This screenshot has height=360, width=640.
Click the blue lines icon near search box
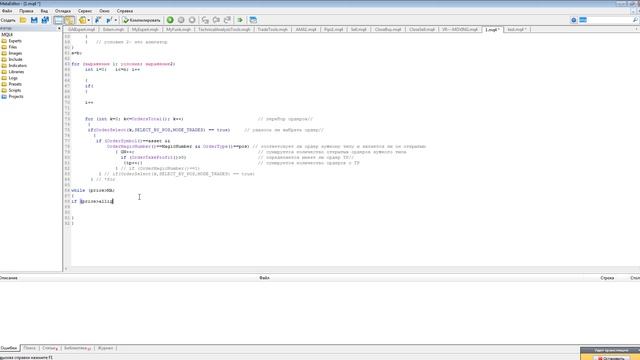(x=583, y=20)
